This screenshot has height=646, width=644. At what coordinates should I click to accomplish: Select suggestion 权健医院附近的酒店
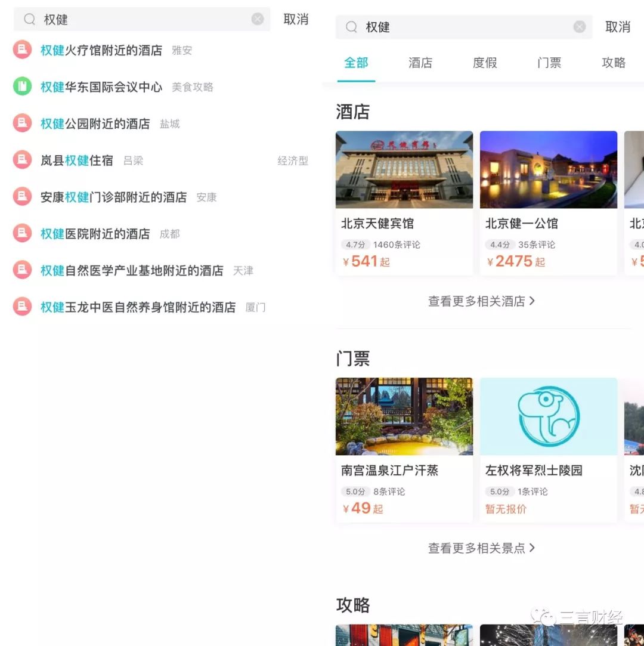point(95,234)
